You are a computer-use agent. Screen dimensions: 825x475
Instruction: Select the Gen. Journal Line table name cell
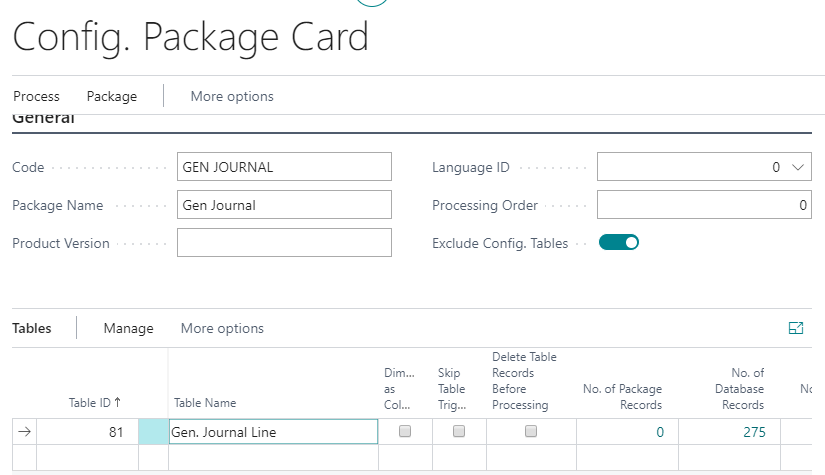[x=273, y=432]
